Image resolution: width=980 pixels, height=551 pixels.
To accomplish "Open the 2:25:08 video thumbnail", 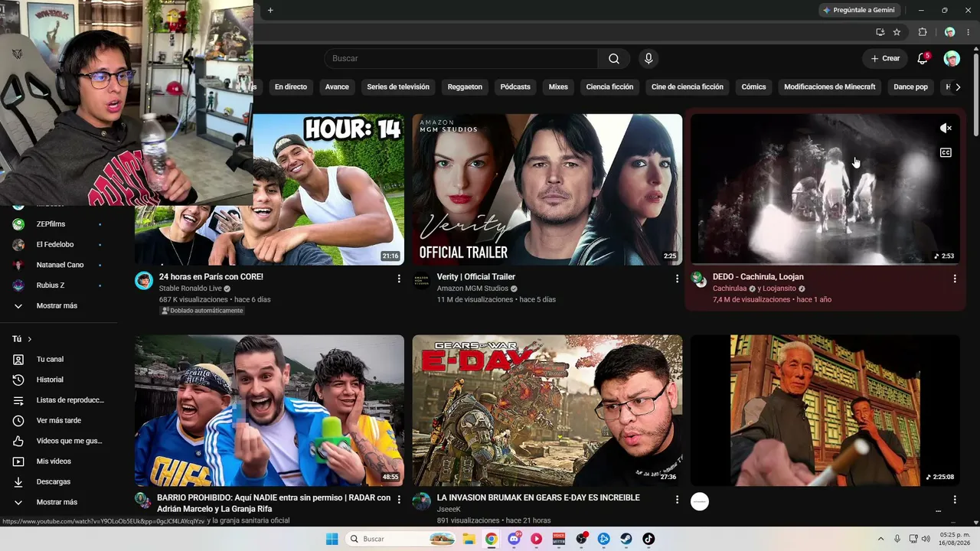I will click(x=825, y=410).
